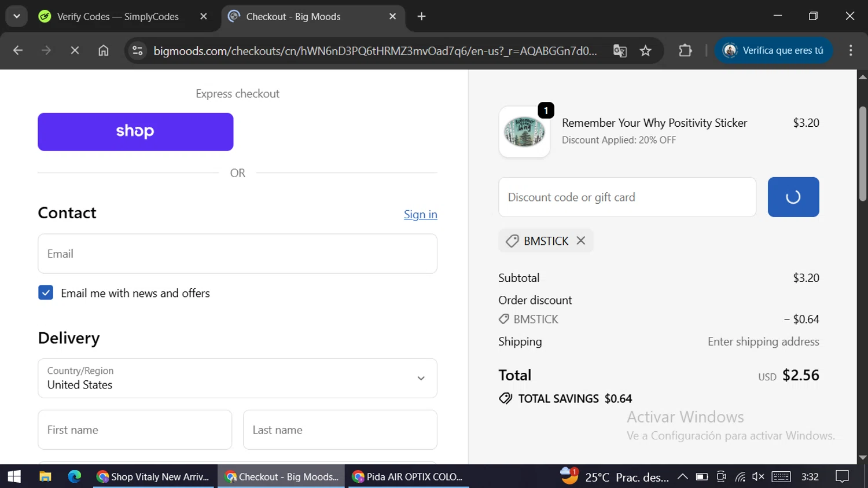The width and height of the screenshot is (868, 488).
Task: Click the page vertical scrollbar thumb
Action: pos(863,153)
